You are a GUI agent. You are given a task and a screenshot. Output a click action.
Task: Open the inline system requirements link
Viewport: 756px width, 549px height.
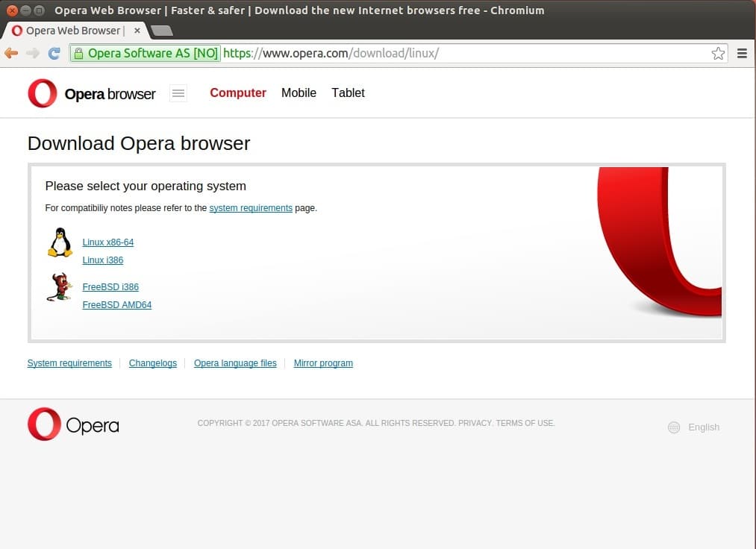click(251, 208)
